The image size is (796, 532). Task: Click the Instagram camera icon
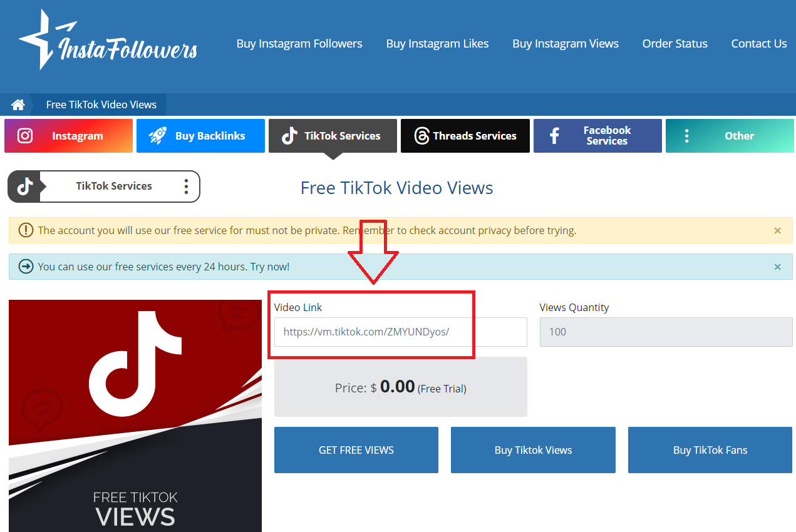tap(25, 136)
